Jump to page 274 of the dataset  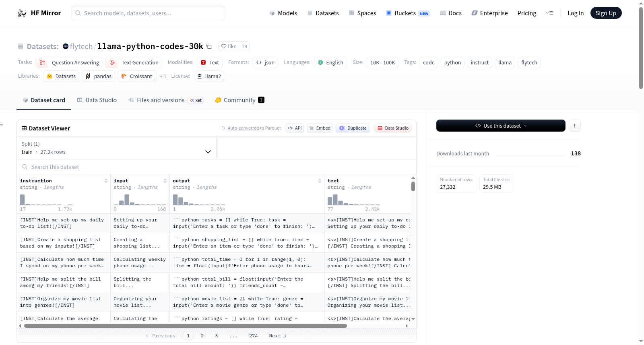click(253, 336)
